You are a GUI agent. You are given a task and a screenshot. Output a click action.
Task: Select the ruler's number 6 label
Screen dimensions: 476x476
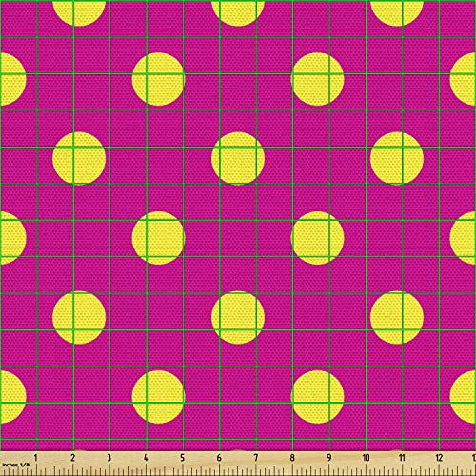(x=219, y=458)
